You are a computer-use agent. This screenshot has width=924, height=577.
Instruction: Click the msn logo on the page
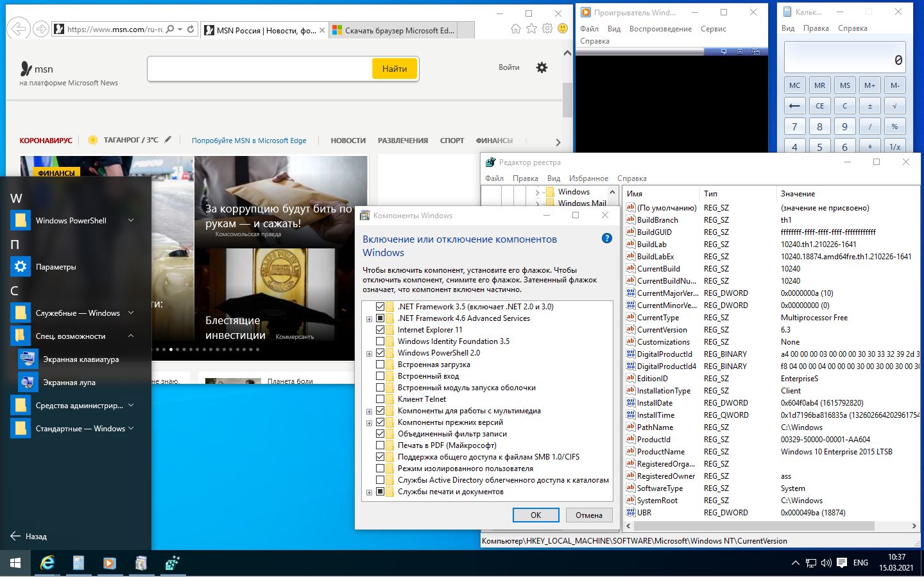37,69
